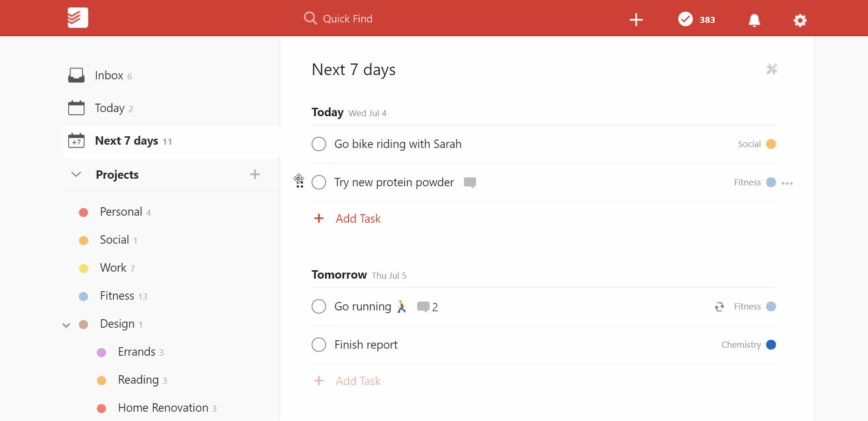The image size is (868, 421).
Task: Add a new project with plus button
Action: (x=255, y=175)
